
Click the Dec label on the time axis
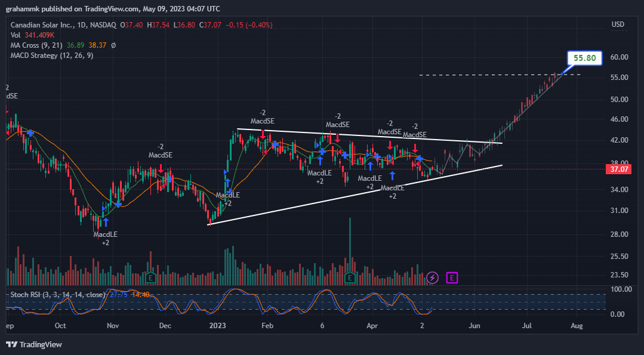pyautogui.click(x=165, y=326)
